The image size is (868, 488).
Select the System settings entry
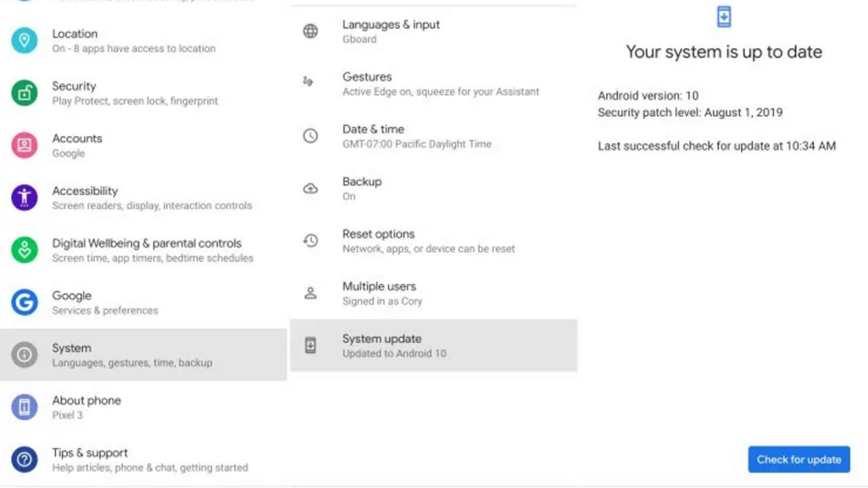click(143, 355)
